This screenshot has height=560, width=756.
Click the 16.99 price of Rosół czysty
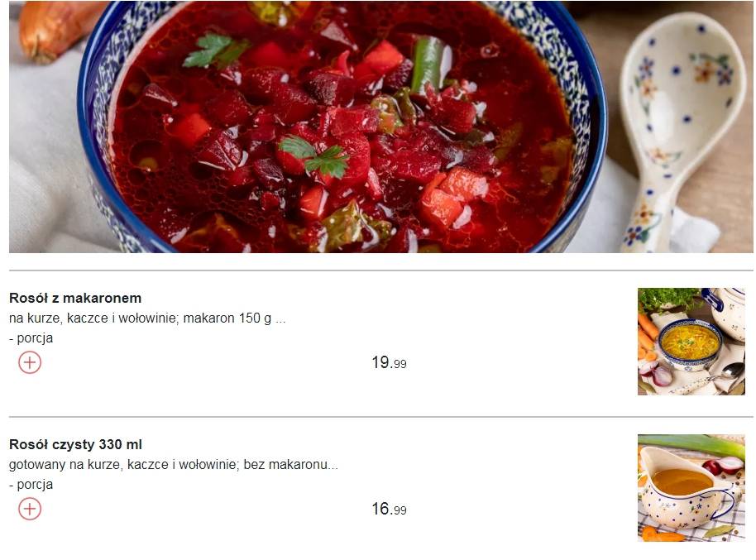(x=389, y=509)
